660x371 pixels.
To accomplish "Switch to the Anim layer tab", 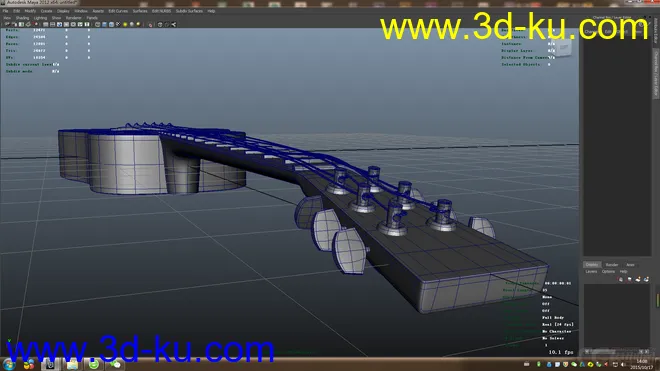I will coord(630,265).
